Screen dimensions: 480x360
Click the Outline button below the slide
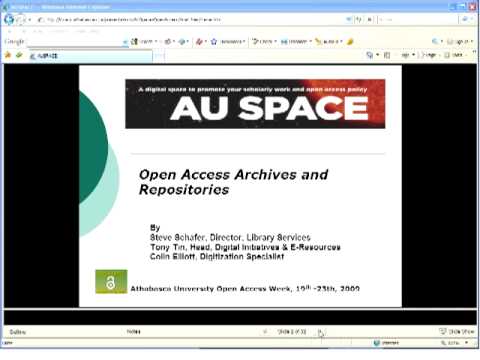click(18, 332)
